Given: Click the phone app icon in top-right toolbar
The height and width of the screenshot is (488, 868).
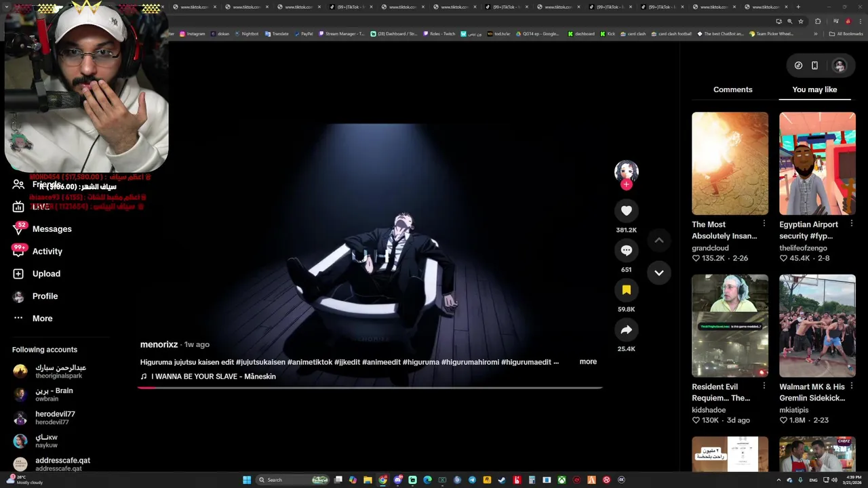Looking at the screenshot, I should point(814,66).
